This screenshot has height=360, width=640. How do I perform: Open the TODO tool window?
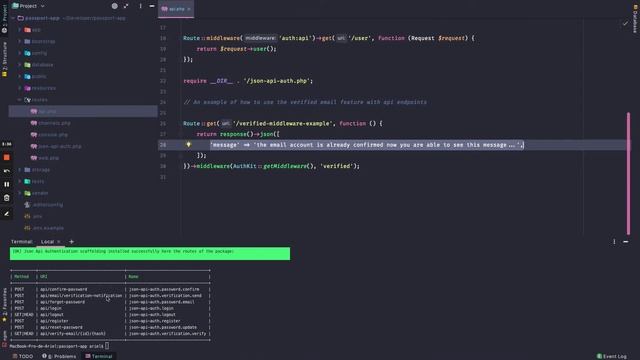[23, 356]
